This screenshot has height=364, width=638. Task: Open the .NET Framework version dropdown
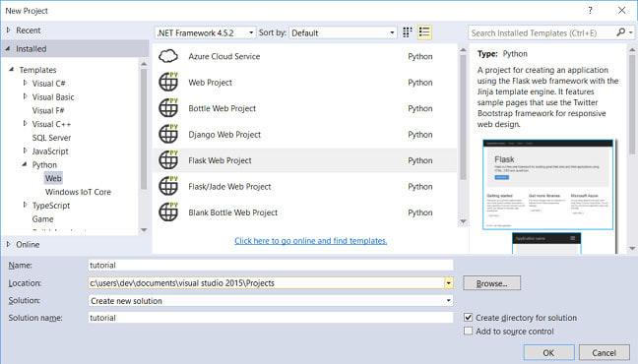tap(205, 32)
